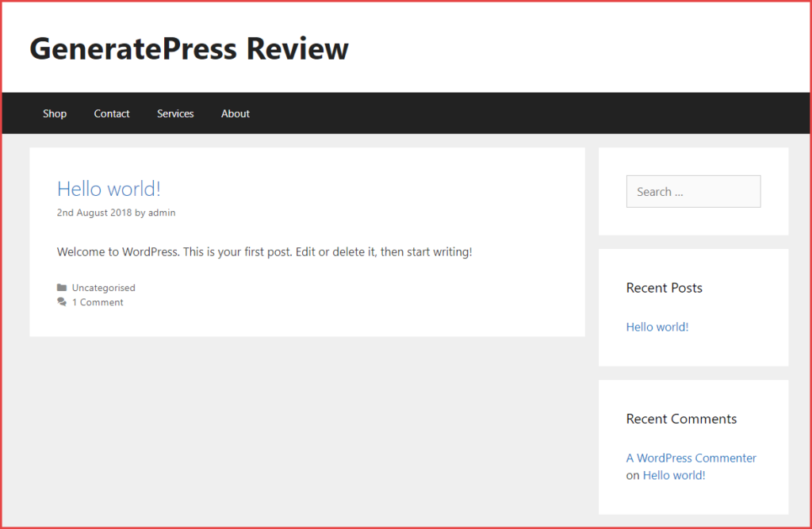Click the comments speech bubble icon
This screenshot has width=812, height=529.
62,302
